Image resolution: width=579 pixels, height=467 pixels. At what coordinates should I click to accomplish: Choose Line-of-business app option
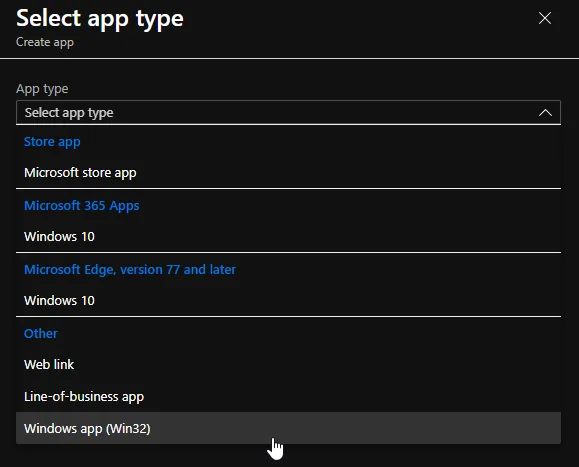[x=288, y=396]
